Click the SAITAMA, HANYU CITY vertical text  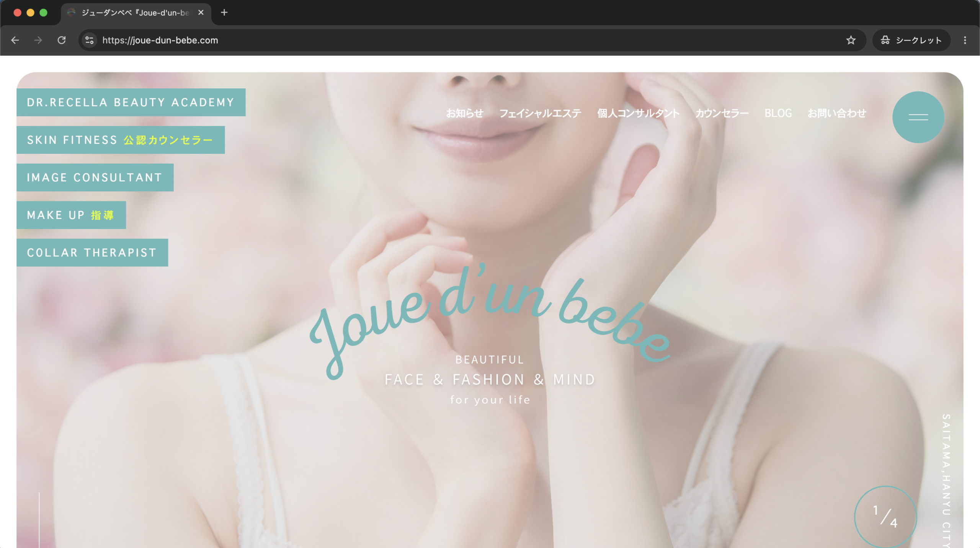pyautogui.click(x=946, y=480)
